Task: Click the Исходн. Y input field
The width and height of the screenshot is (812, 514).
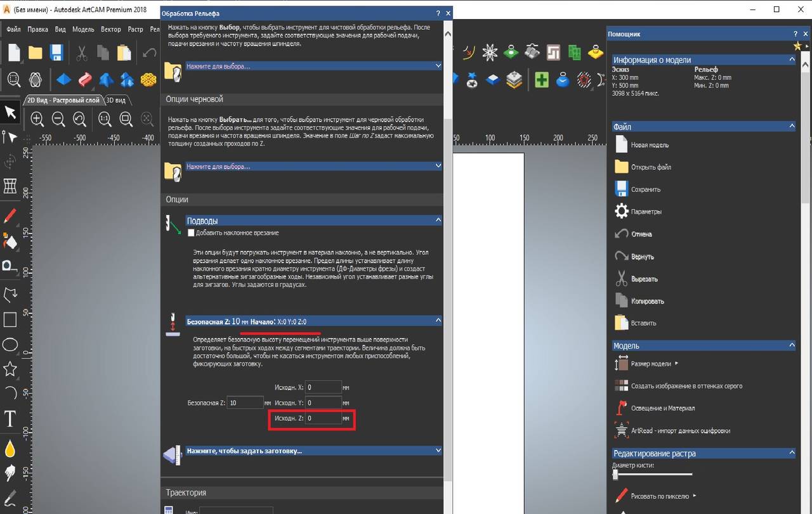Action: click(x=324, y=402)
